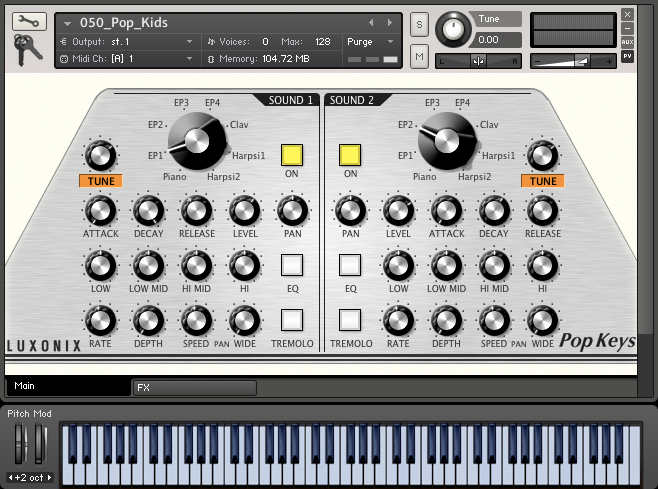Click the Output routing icon
Viewport: 658px width, 489px height.
(x=63, y=42)
